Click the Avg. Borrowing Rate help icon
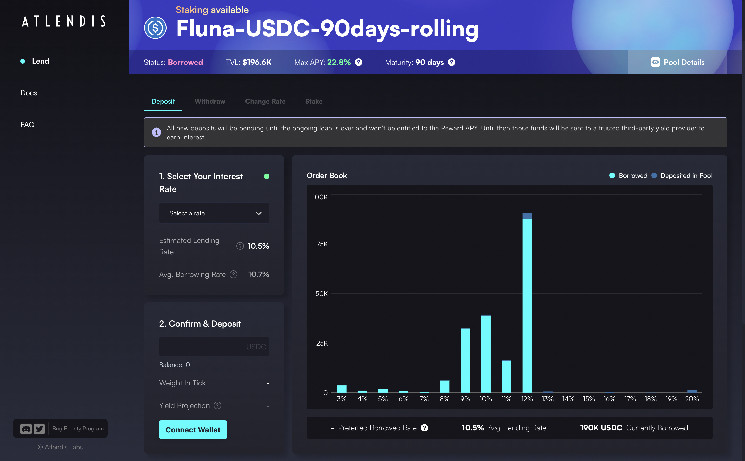Image resolution: width=745 pixels, height=461 pixels. [233, 274]
